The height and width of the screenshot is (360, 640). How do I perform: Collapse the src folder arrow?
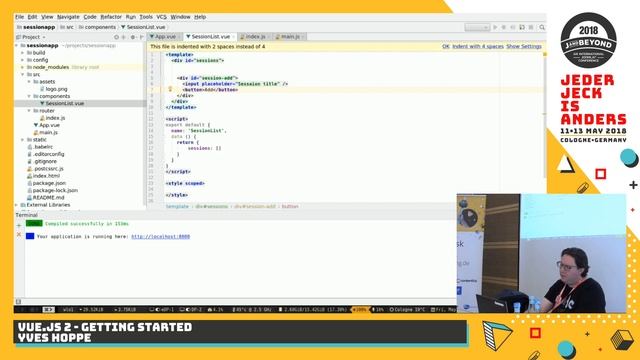(x=23, y=75)
